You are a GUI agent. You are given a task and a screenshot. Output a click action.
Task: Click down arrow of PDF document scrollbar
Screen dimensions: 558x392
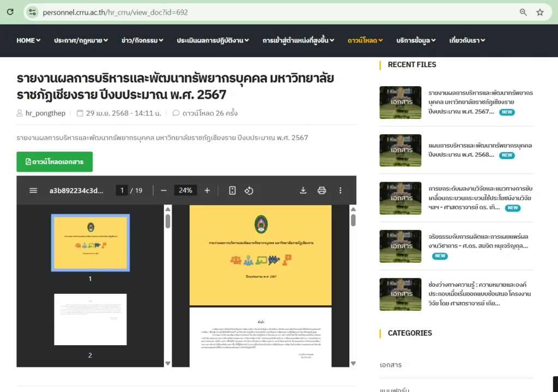click(353, 364)
